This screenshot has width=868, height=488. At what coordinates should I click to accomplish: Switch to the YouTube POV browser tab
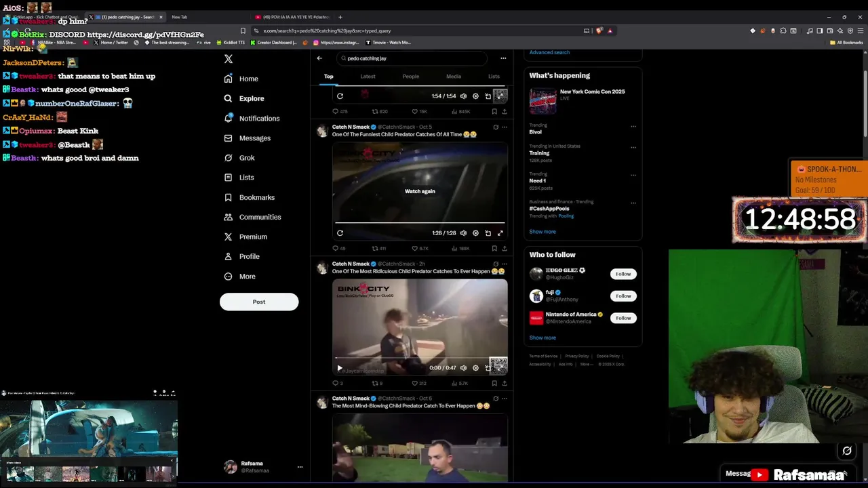tap(292, 17)
